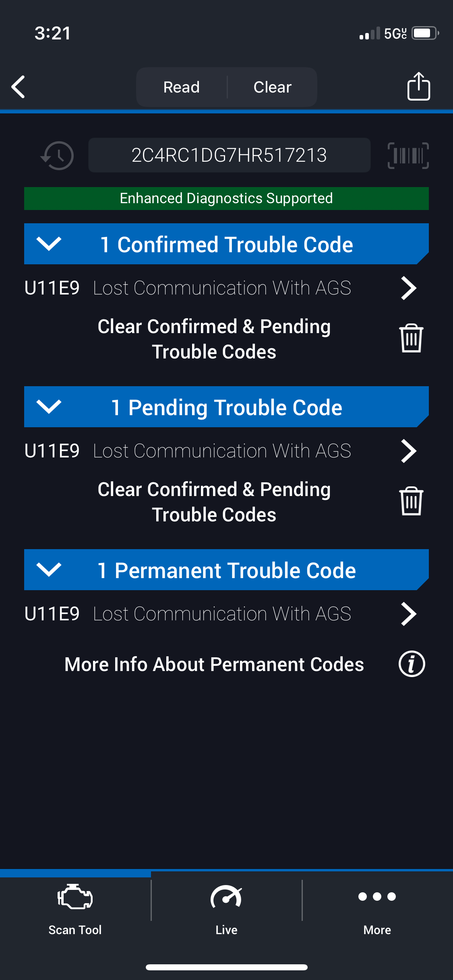Tap the barcode VIN scanner icon
453x980 pixels.
click(x=408, y=155)
